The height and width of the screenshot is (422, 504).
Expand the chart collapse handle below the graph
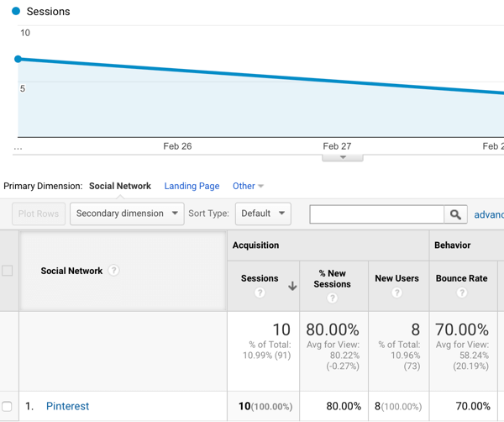click(x=343, y=157)
